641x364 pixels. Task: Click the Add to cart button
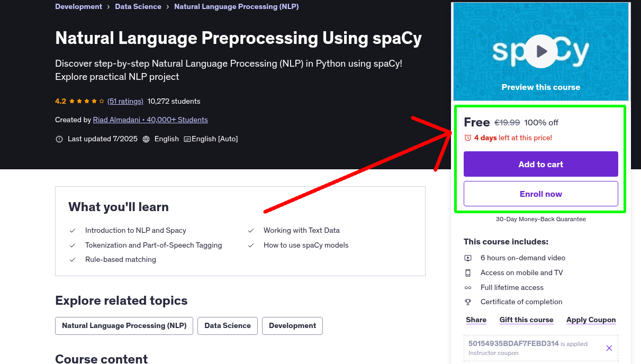point(540,164)
